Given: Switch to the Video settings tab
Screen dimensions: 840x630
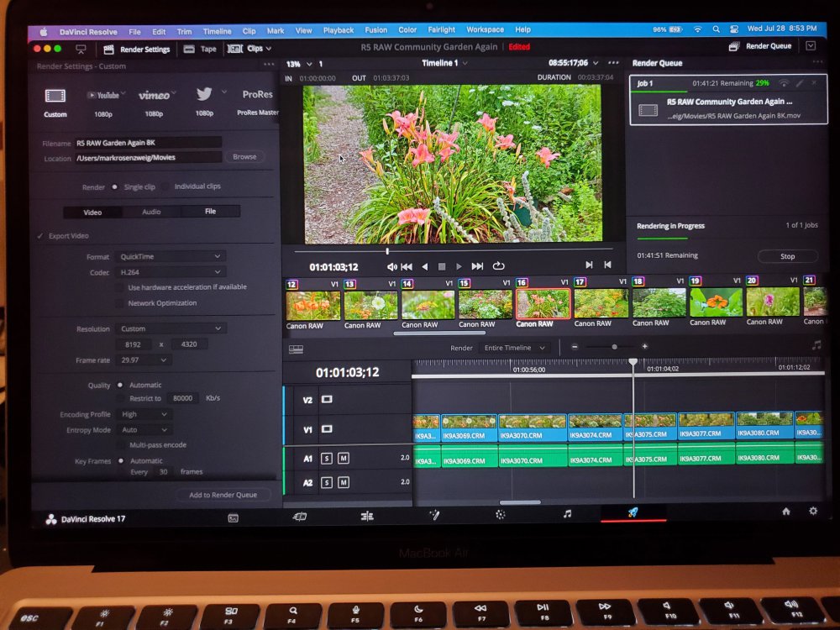Looking at the screenshot, I should [x=92, y=213].
